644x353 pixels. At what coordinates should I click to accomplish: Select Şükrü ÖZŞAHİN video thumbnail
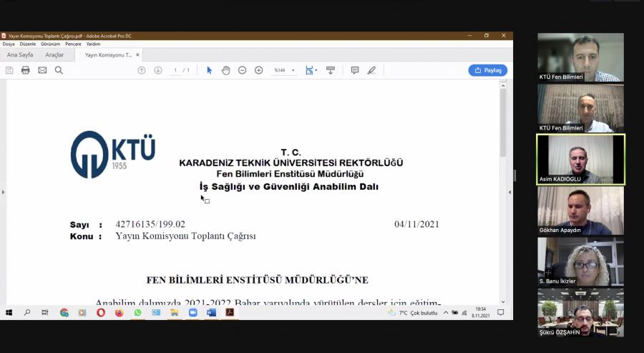[x=581, y=312]
